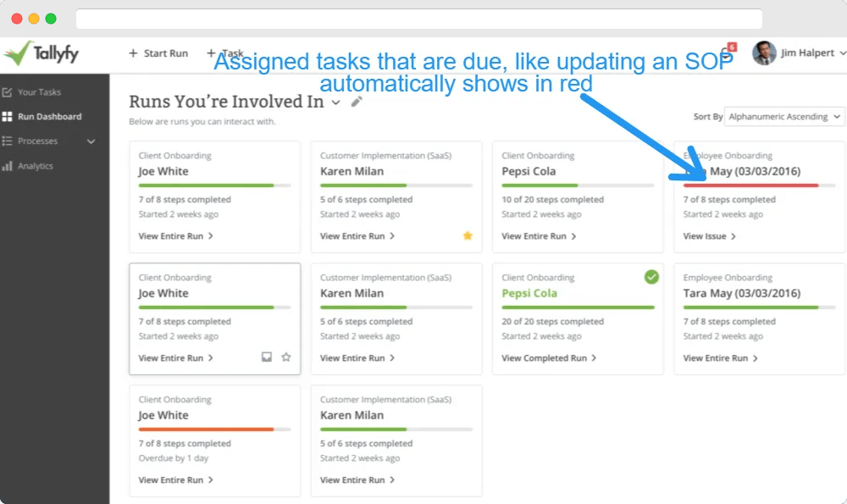Expand the Processes section in the sidebar

[x=91, y=141]
